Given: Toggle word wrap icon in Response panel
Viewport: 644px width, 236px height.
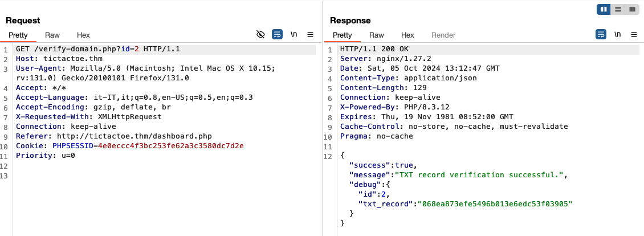Looking at the screenshot, I should coord(601,35).
